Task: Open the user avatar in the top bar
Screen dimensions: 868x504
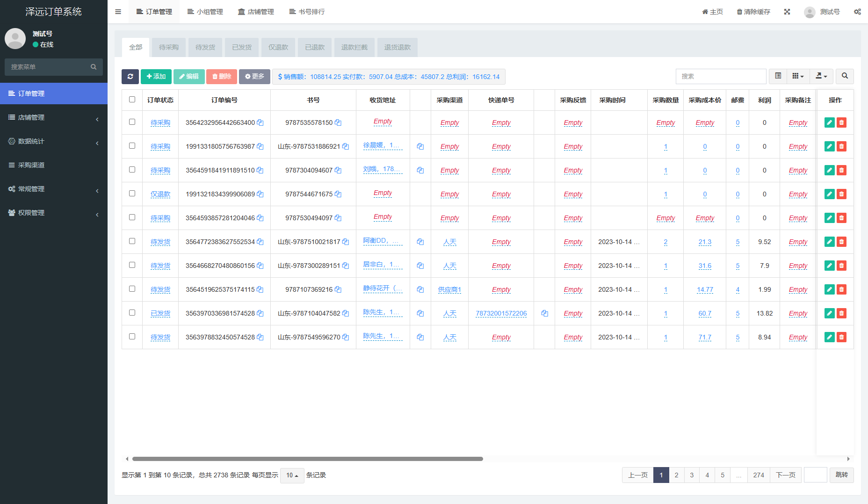Action: click(810, 12)
